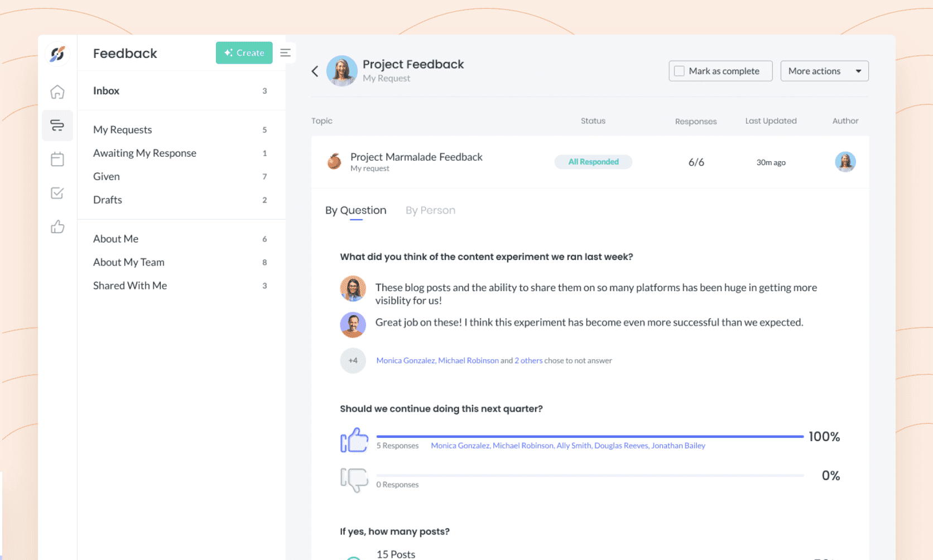Open the More actions dropdown

pos(824,71)
